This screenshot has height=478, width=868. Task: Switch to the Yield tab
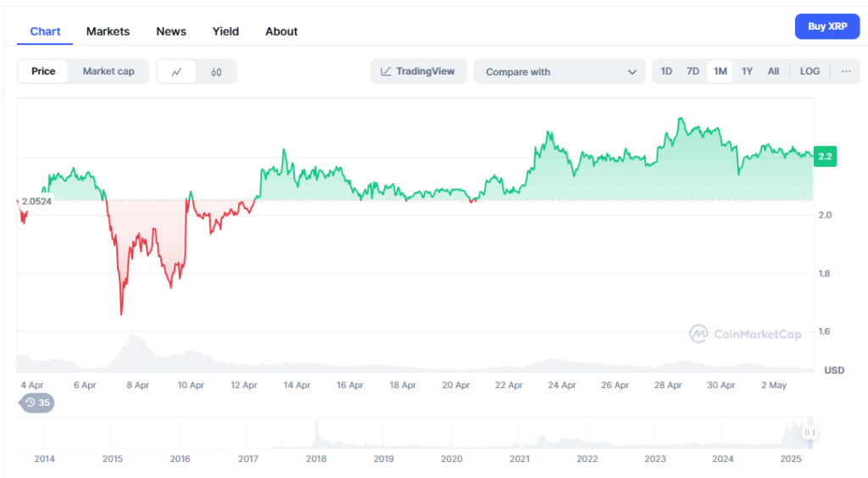pos(225,31)
